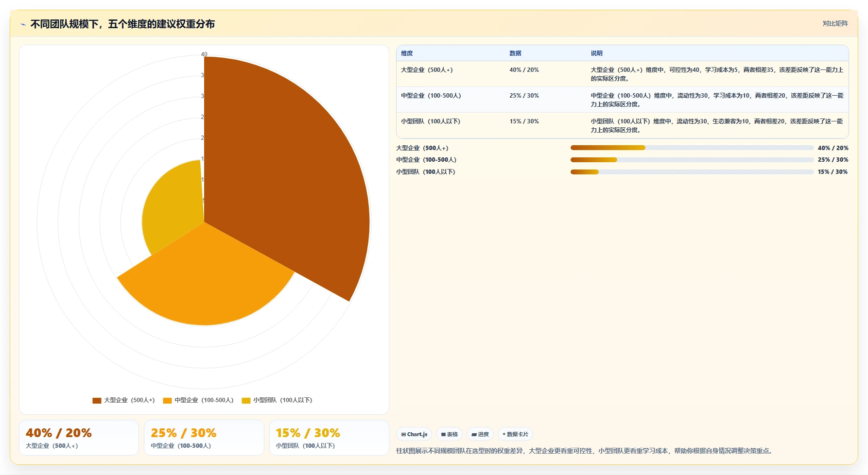Open the 15% / 30% 小型团队 stat card
This screenshot has width=868, height=475.
[x=329, y=438]
